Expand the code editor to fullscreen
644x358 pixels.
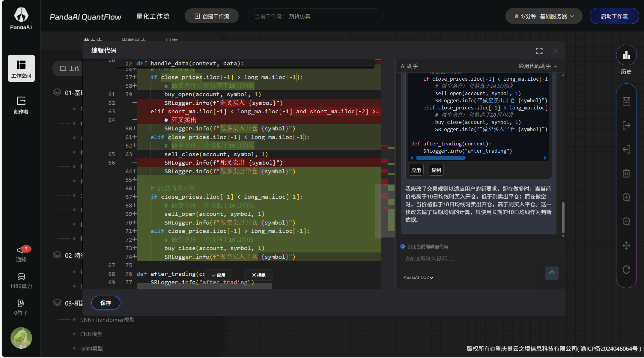[539, 51]
